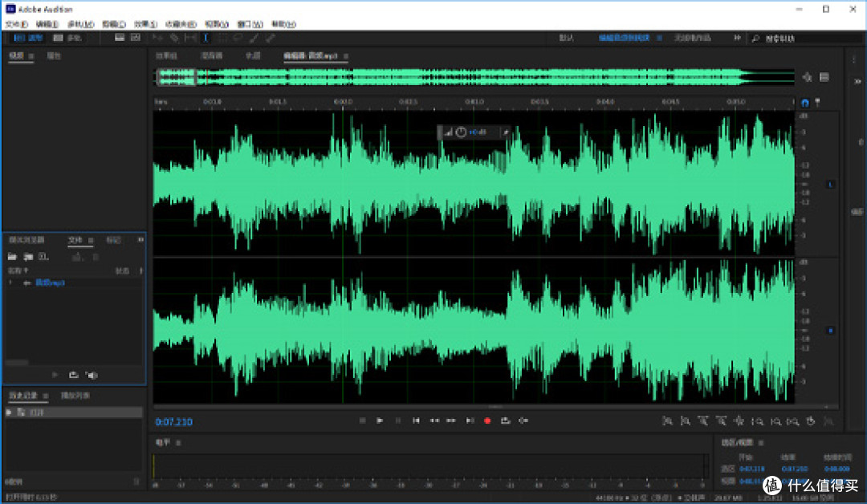Click the Play button in transport
Image resolution: width=867 pixels, height=504 pixels.
[380, 421]
